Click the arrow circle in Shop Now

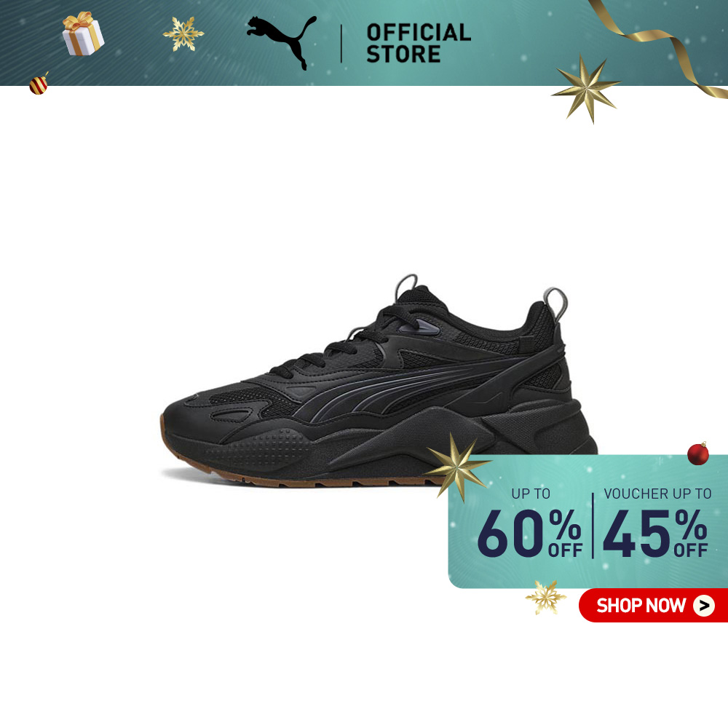[x=704, y=606]
